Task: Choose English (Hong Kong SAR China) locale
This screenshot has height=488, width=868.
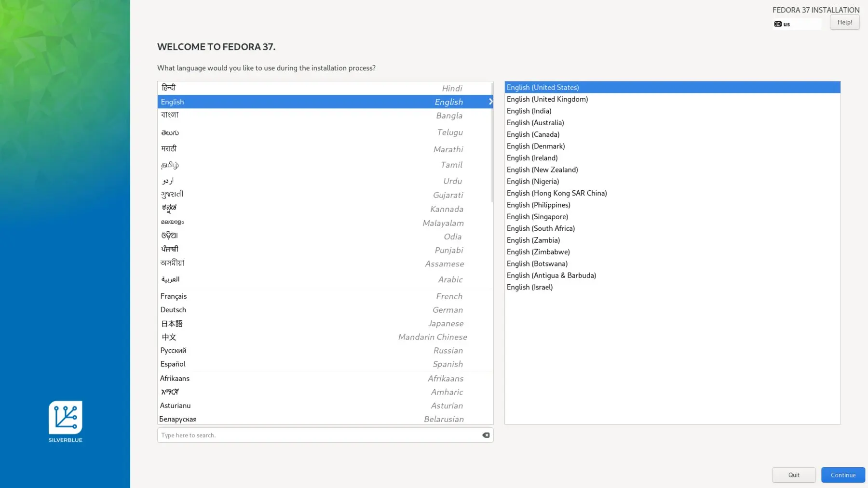Action: point(672,193)
